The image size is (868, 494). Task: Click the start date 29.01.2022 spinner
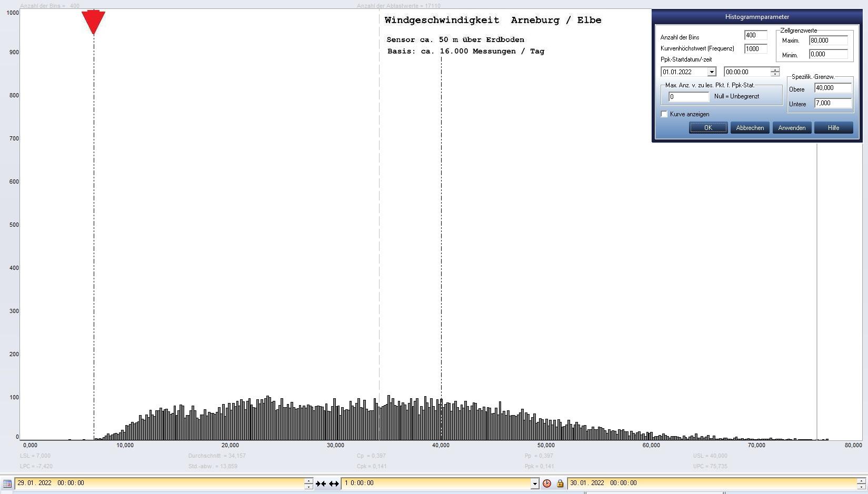308,483
